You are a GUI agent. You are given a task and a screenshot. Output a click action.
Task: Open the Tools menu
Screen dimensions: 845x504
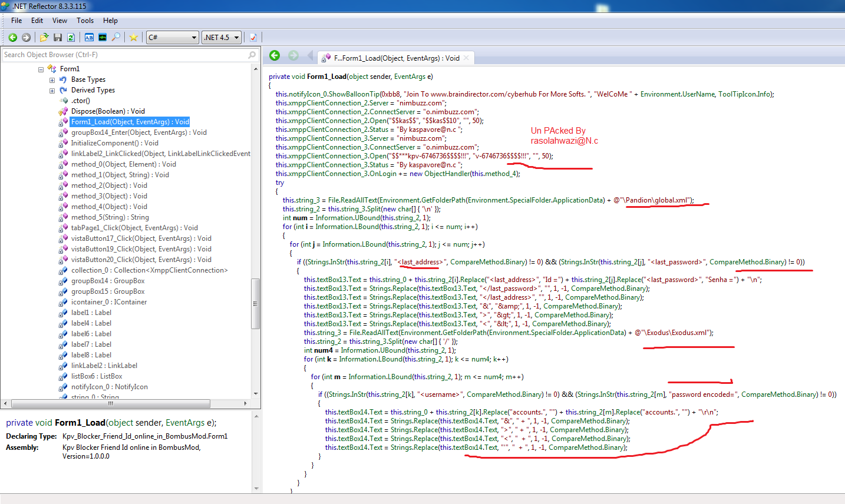[85, 21]
